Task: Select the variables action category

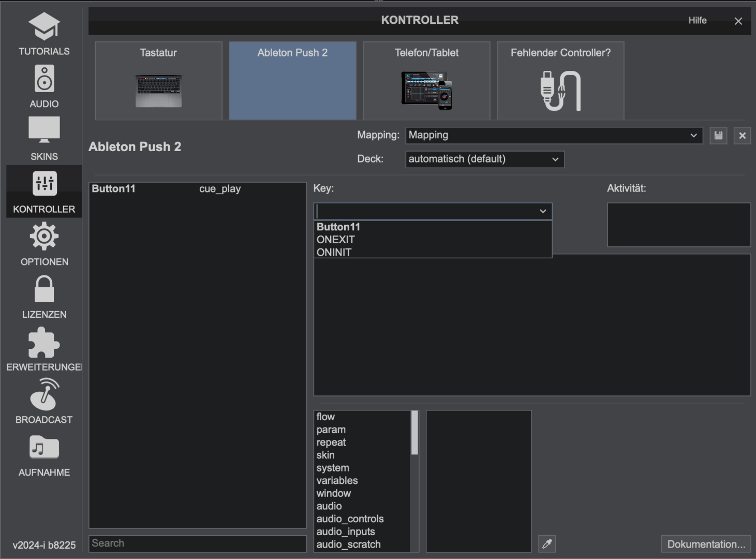Action: point(362,480)
